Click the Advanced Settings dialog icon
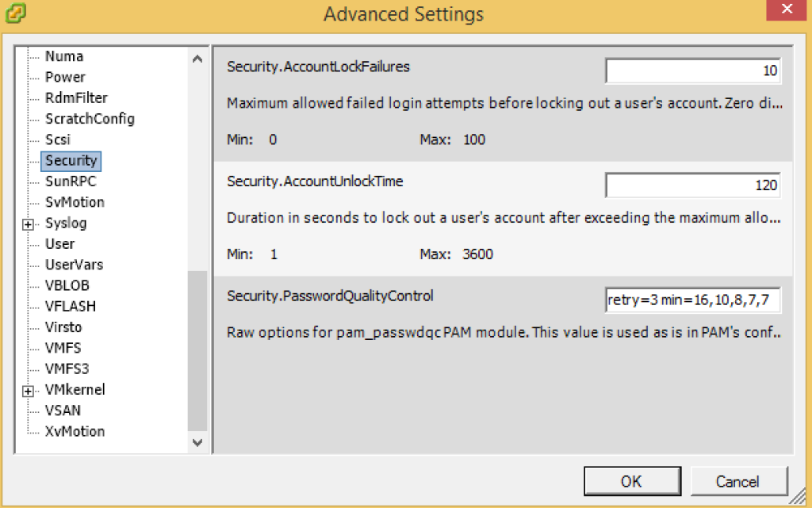This screenshot has width=812, height=508. [16, 13]
